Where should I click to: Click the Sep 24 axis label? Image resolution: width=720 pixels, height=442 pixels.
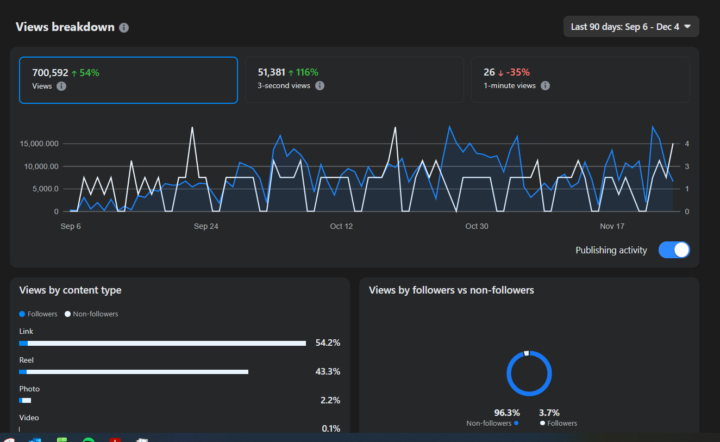(x=206, y=226)
